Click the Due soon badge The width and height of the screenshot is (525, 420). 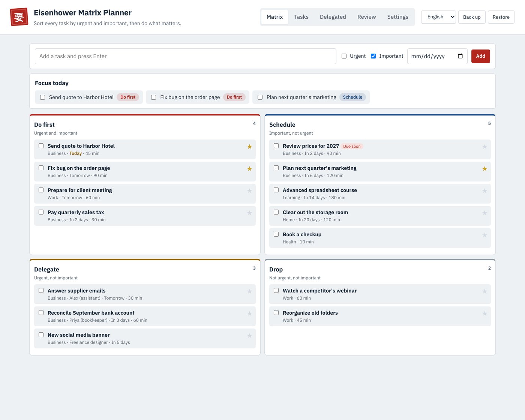click(x=352, y=147)
